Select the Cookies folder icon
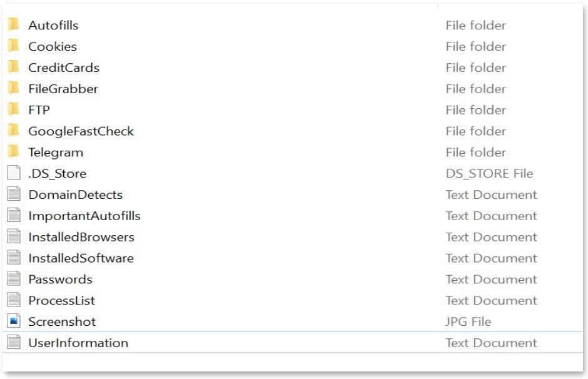This screenshot has width=588, height=379. click(14, 46)
